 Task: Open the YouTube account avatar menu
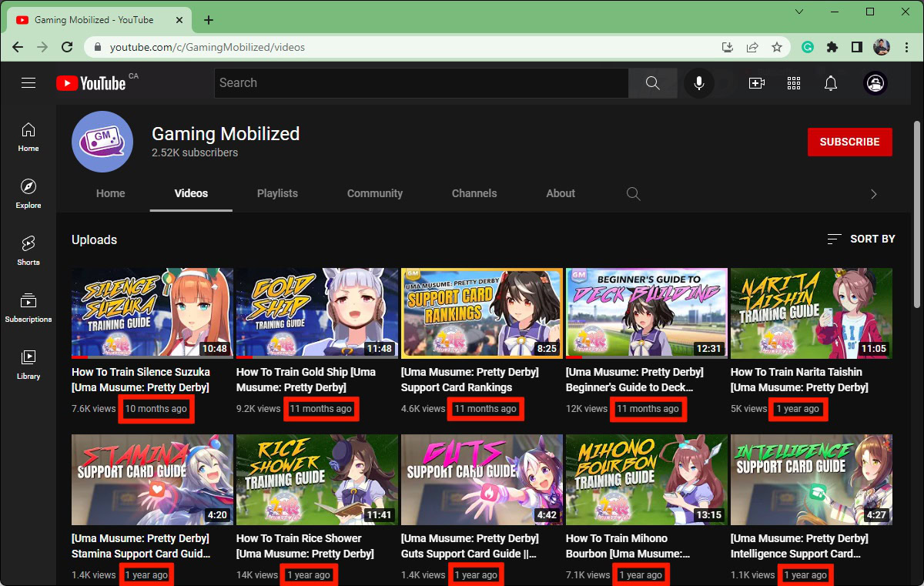pyautogui.click(x=876, y=83)
